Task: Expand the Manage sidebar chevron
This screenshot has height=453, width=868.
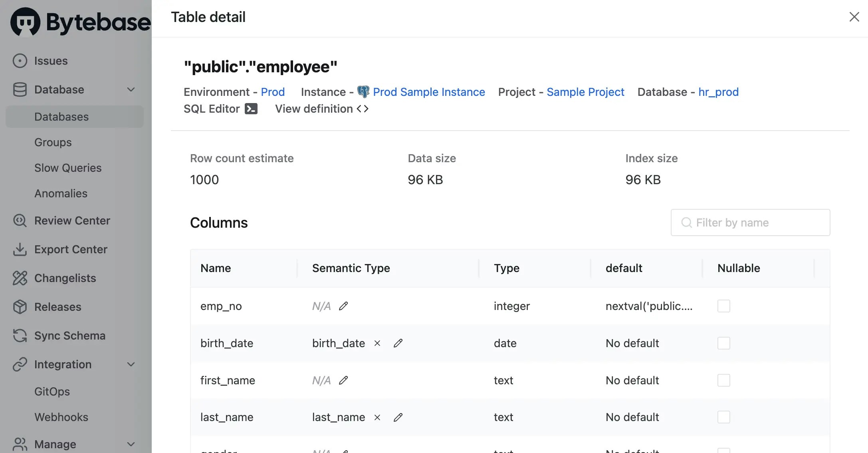Action: point(131,444)
